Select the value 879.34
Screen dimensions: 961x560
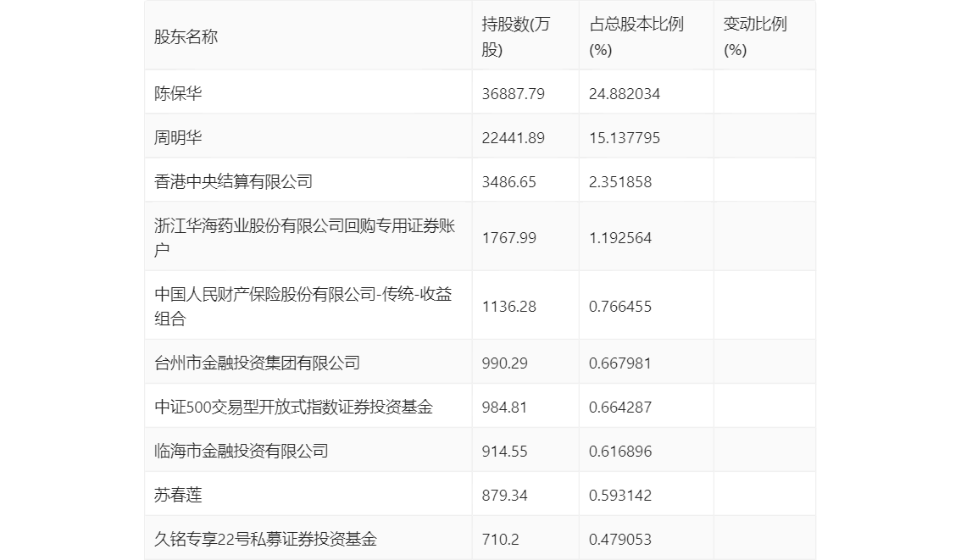[x=504, y=496]
